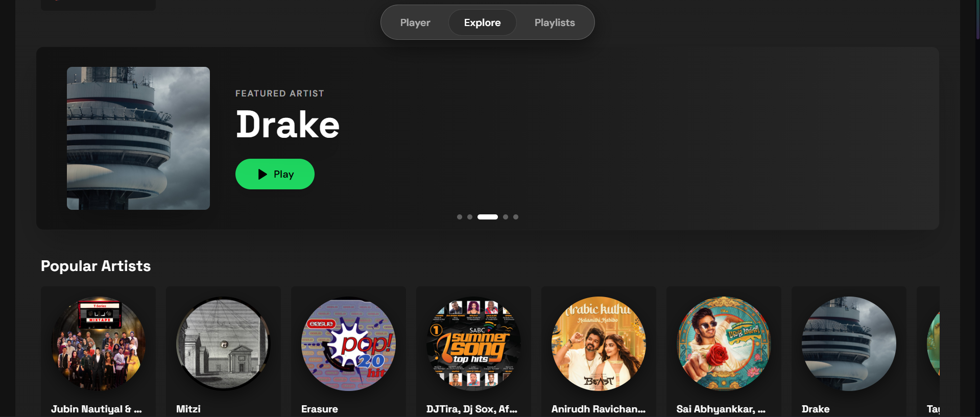This screenshot has height=417, width=980.
Task: Click the FEATURED ARTIST label
Action: tap(280, 93)
